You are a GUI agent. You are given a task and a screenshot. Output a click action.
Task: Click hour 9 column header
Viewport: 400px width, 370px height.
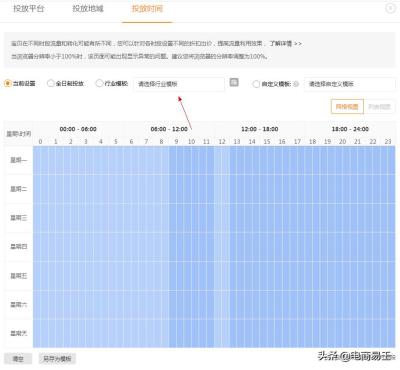176,141
